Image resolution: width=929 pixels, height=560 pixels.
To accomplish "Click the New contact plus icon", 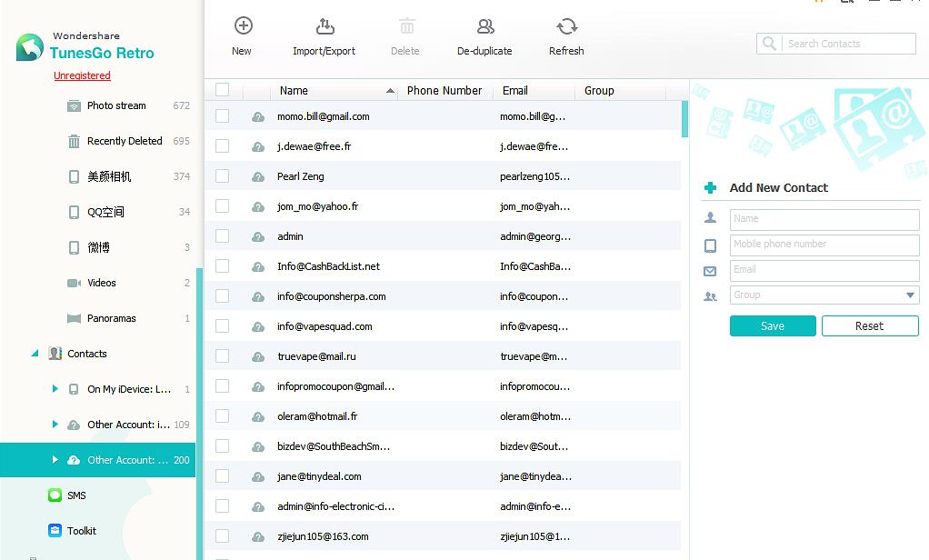I will [243, 26].
